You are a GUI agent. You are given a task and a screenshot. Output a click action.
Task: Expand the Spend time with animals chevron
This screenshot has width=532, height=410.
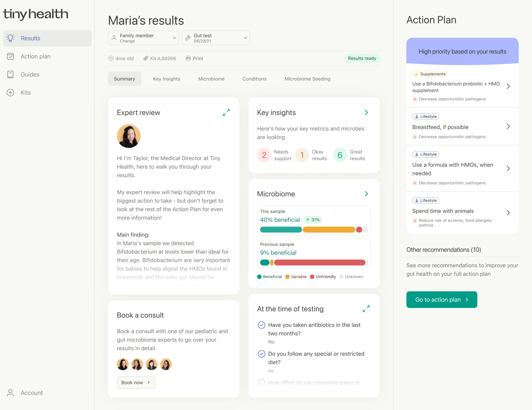(508, 213)
